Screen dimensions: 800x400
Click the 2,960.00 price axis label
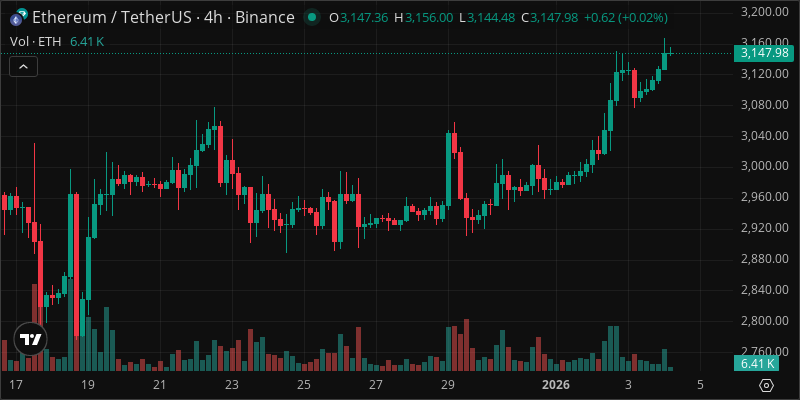click(x=764, y=197)
